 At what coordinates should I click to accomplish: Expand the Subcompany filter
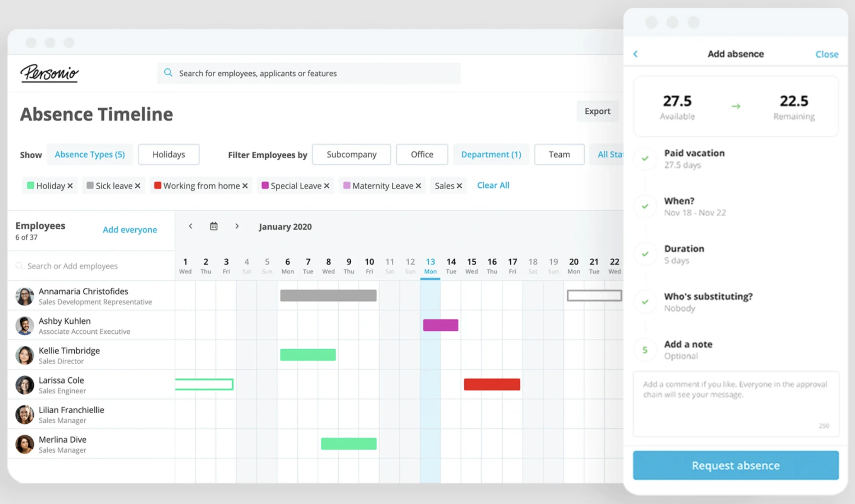click(351, 154)
